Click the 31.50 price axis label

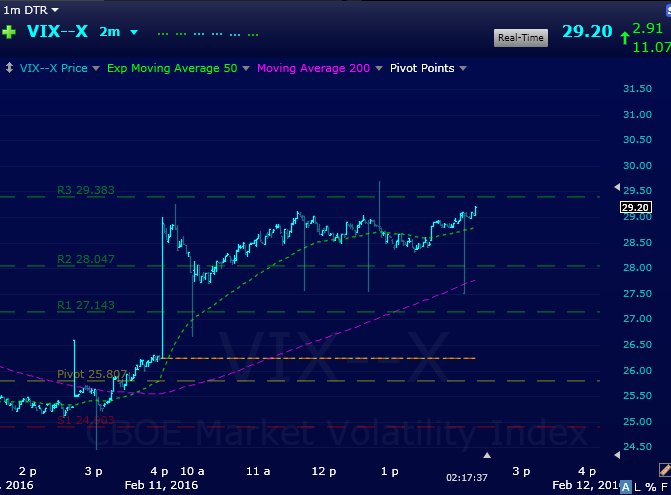(x=638, y=89)
